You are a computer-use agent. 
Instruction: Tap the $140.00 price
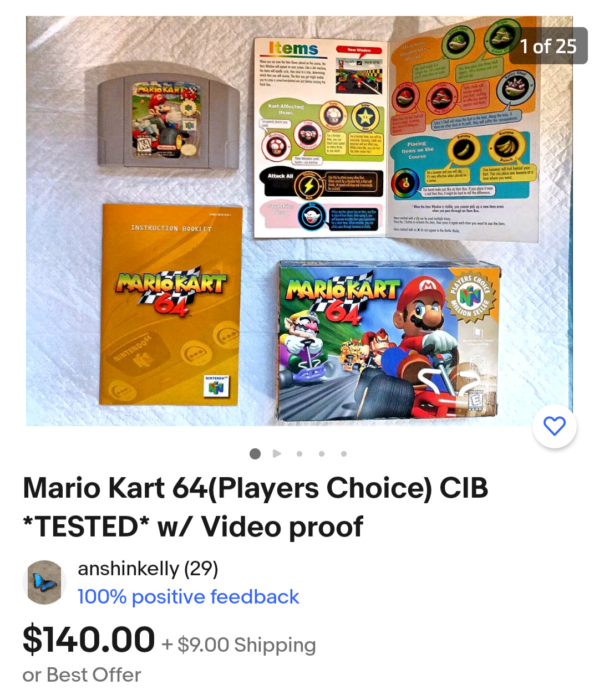pyautogui.click(x=89, y=640)
